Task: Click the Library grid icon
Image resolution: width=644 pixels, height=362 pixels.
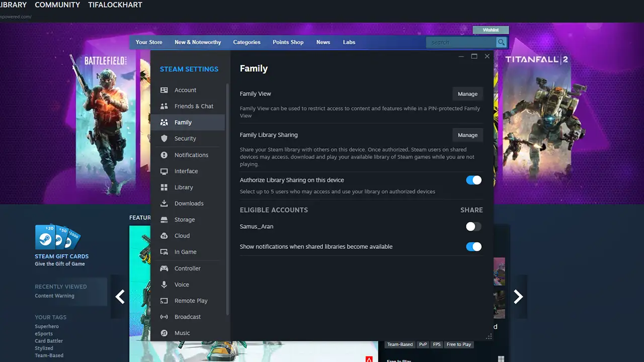Action: point(164,187)
